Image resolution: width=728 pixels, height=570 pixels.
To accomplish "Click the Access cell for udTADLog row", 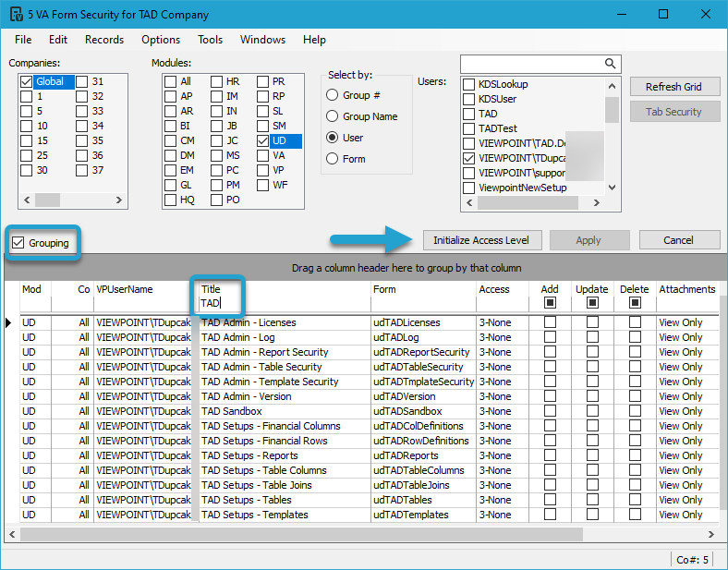I will 503,337.
